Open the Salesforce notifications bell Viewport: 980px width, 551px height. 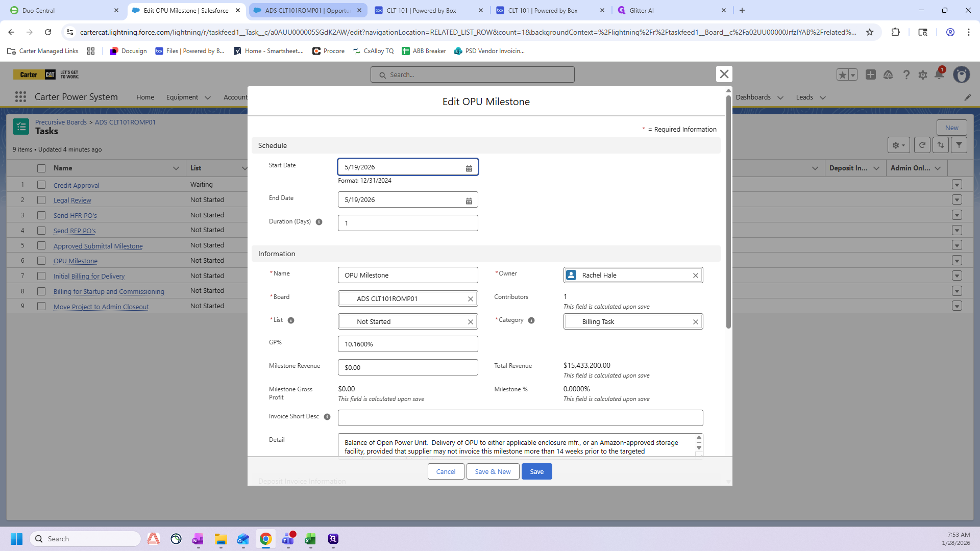click(x=939, y=74)
